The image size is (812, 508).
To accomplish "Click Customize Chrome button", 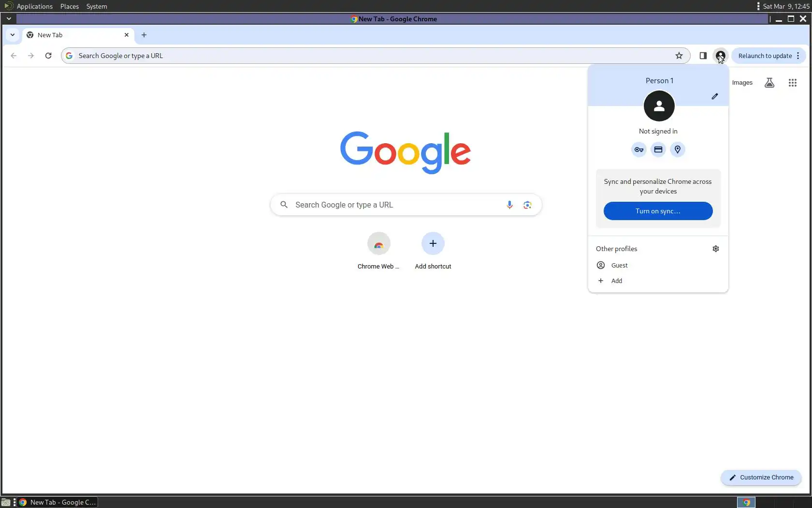I will pyautogui.click(x=761, y=478).
